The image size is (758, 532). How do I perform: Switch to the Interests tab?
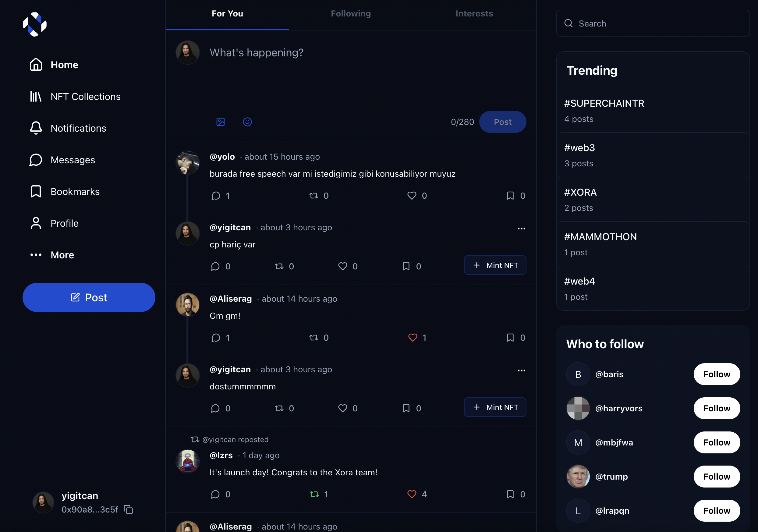coord(474,13)
